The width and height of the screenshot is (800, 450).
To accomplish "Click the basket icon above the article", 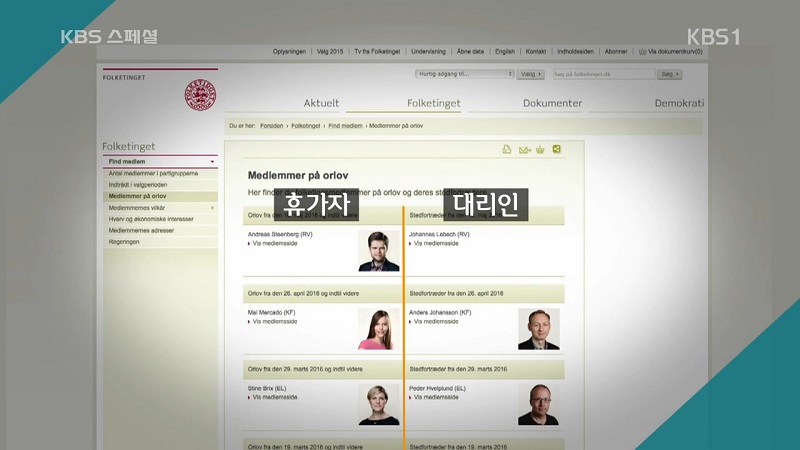I will point(540,150).
